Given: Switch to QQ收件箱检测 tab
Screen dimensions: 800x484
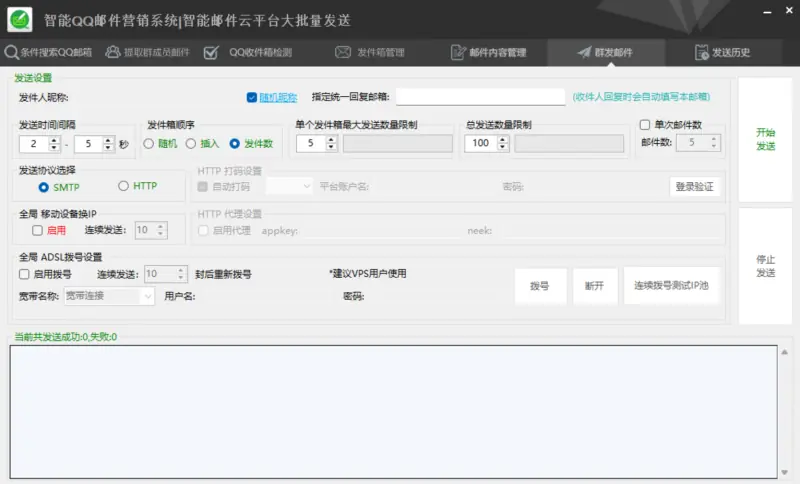Looking at the screenshot, I should click(248, 52).
